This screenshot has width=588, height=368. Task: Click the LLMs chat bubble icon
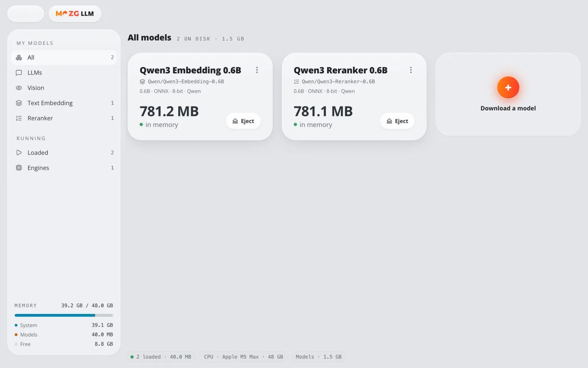click(x=19, y=73)
